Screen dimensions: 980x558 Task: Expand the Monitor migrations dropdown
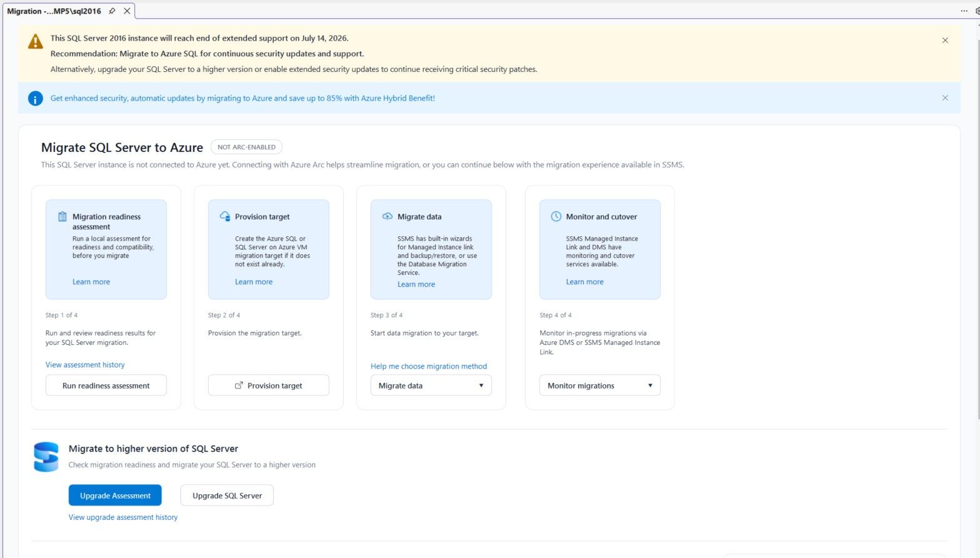click(x=600, y=386)
